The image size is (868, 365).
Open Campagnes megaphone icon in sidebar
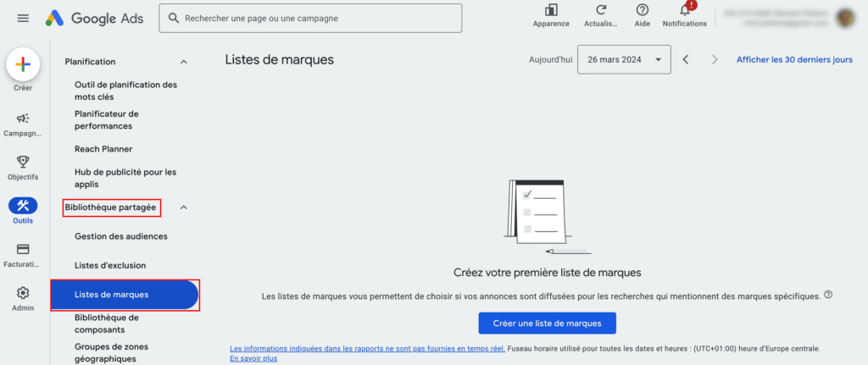pyautogui.click(x=23, y=119)
